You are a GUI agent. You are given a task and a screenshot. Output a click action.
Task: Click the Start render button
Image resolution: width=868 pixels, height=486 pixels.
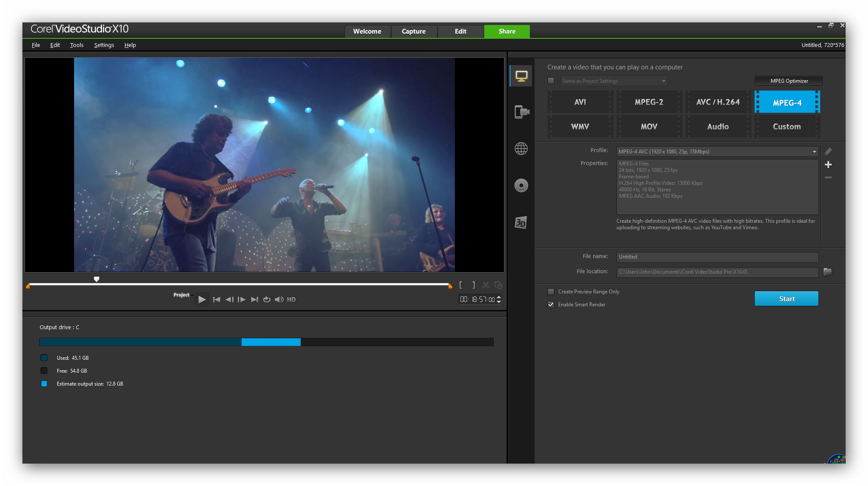[x=786, y=299]
